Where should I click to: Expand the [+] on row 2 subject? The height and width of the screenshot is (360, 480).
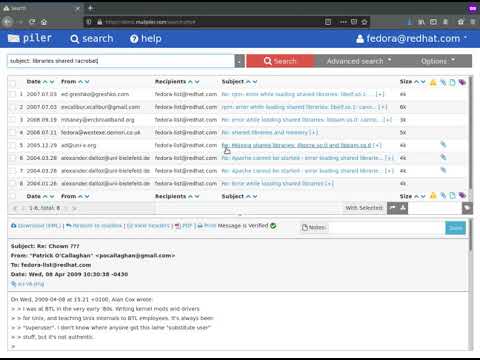click(383, 107)
